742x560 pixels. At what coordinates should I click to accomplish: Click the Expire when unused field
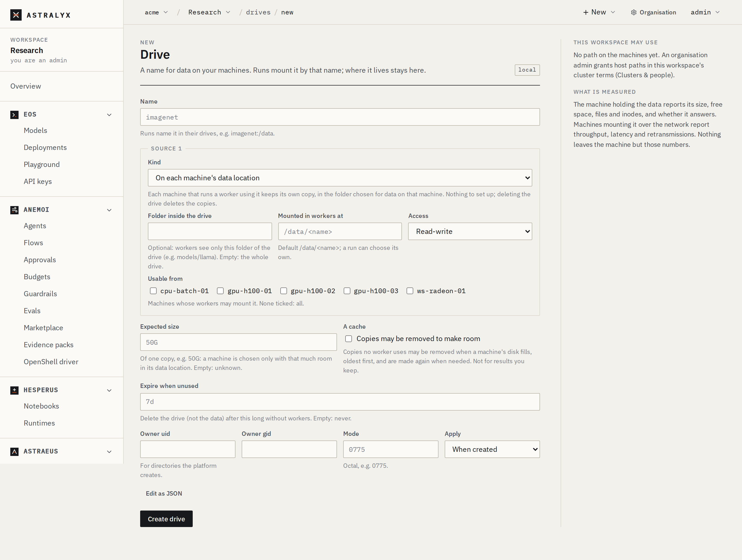pos(340,402)
